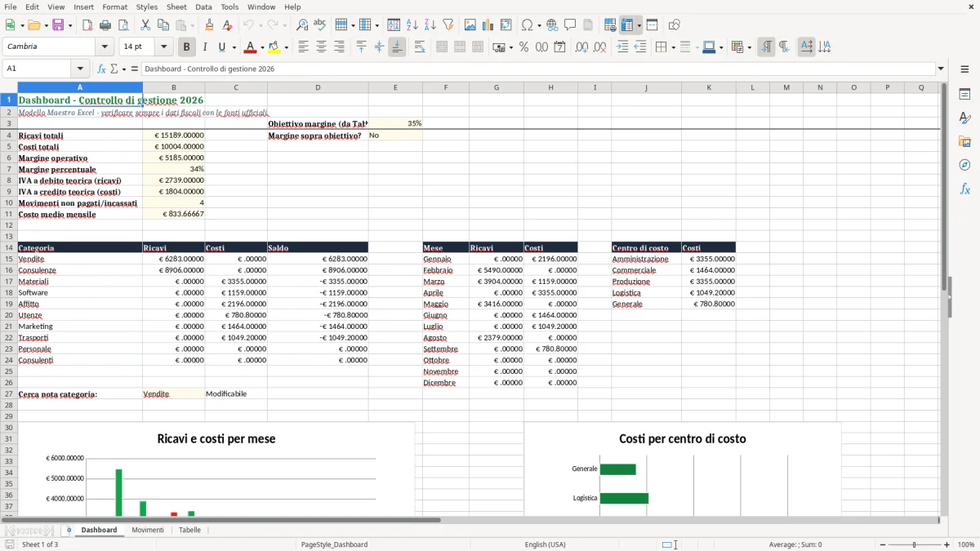Open the Borders dropdown arrow
This screenshot has height=551, width=980.
(x=673, y=47)
